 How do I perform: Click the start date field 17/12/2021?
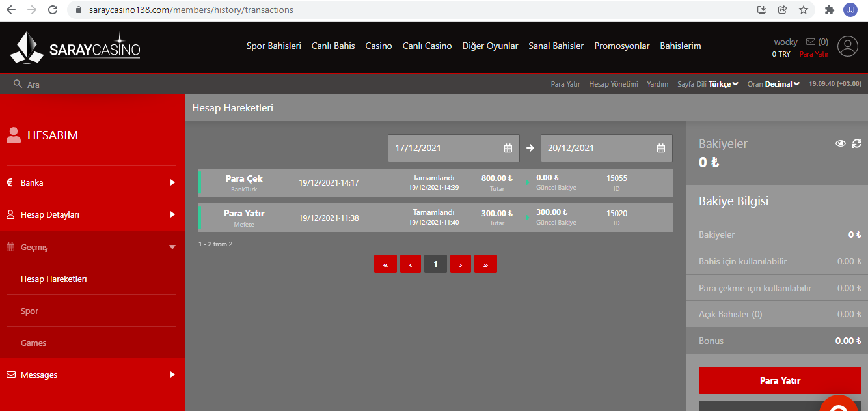click(454, 148)
